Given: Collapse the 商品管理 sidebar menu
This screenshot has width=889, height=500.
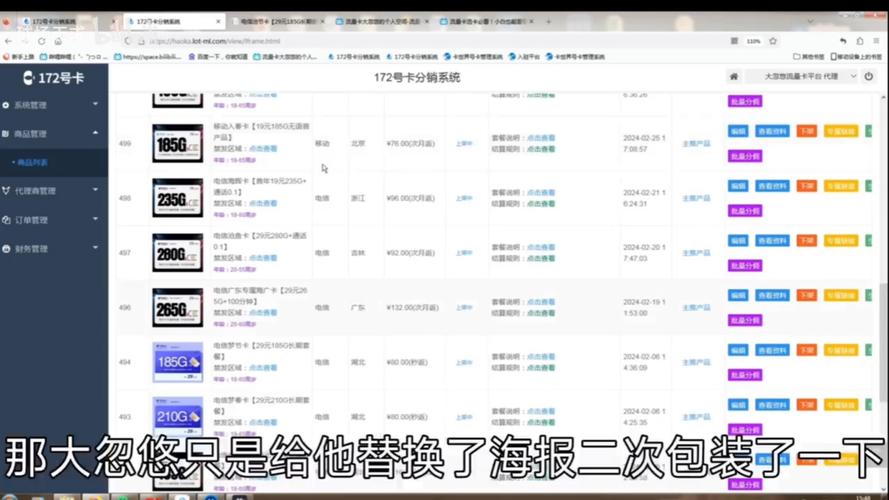Looking at the screenshot, I should tap(54, 134).
